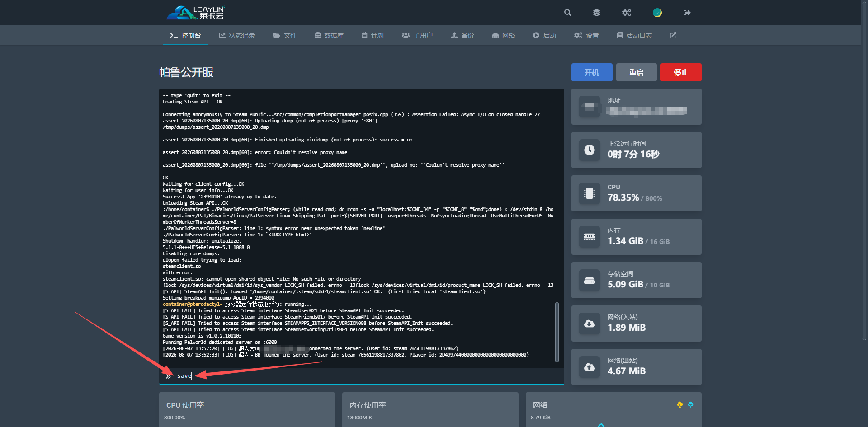The height and width of the screenshot is (427, 868).
Task: Click console line "-- type 'quit' to exit --"
Action: click(197, 95)
